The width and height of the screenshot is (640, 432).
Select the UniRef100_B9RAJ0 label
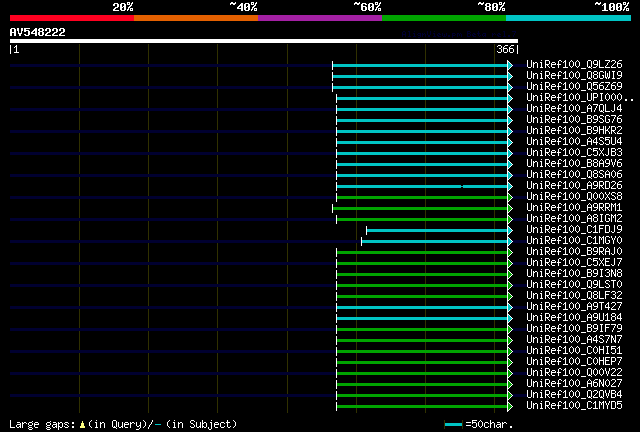(574, 252)
